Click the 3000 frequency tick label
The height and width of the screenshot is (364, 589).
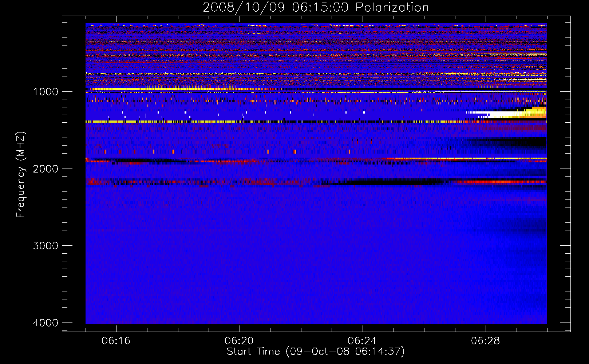pos(46,246)
